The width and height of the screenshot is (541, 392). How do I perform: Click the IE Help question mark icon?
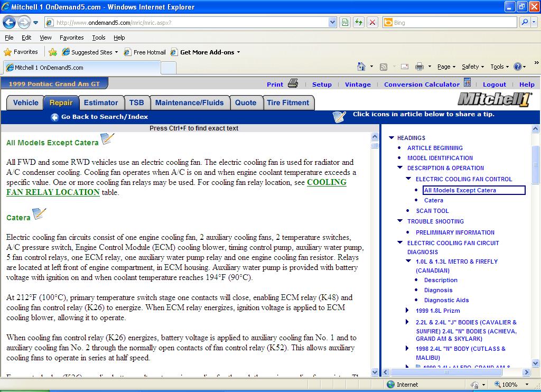point(518,67)
